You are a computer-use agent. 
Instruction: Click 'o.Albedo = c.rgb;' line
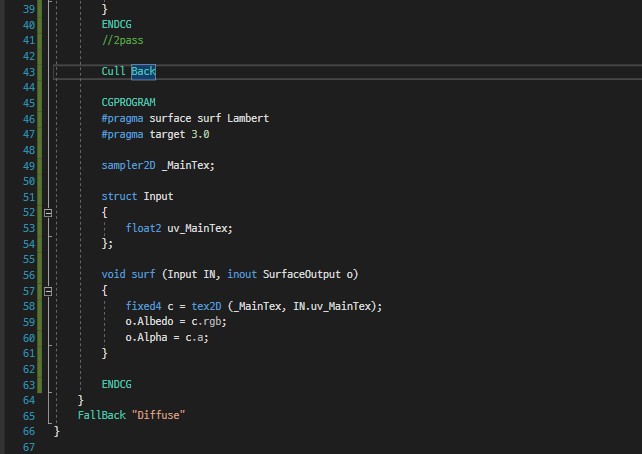pos(176,322)
